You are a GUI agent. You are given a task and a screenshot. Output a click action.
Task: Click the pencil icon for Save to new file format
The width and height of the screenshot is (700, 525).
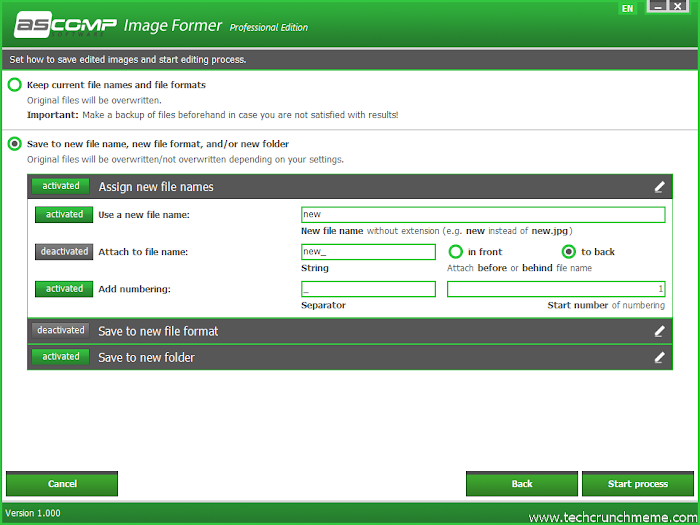pyautogui.click(x=659, y=331)
